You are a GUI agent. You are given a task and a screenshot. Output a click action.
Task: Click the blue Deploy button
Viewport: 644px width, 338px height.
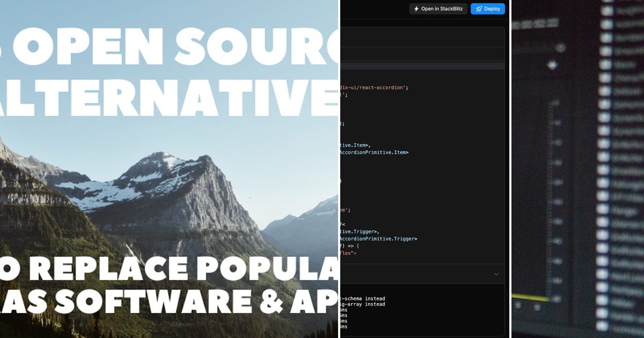(488, 9)
